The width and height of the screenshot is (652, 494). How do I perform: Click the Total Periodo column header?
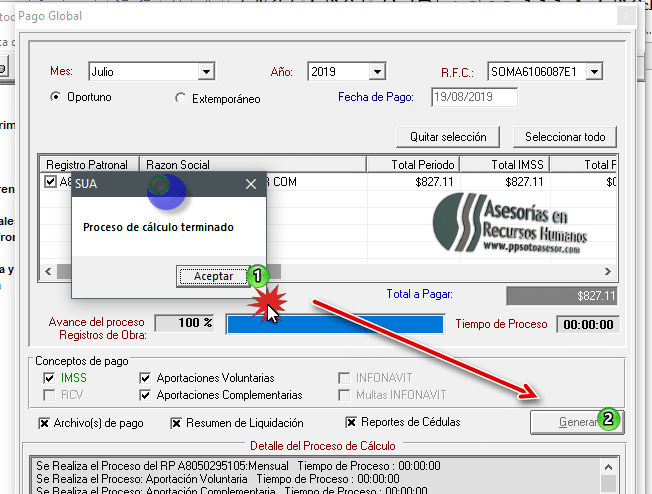click(413, 164)
